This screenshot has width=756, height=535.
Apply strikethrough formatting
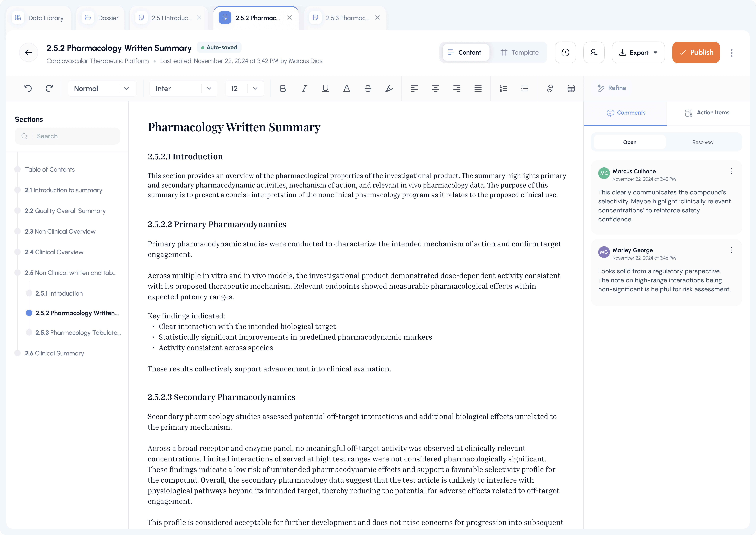click(x=368, y=88)
